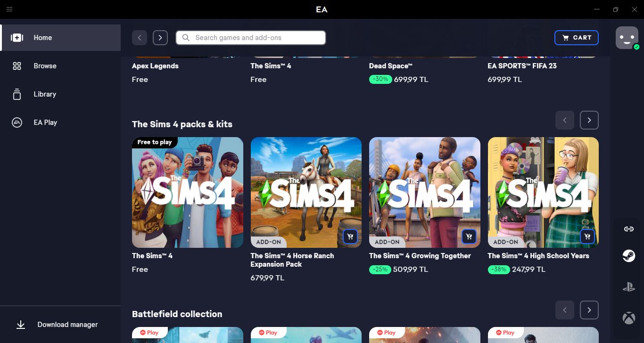
Task: Open the user profile avatar
Action: pyautogui.click(x=627, y=38)
